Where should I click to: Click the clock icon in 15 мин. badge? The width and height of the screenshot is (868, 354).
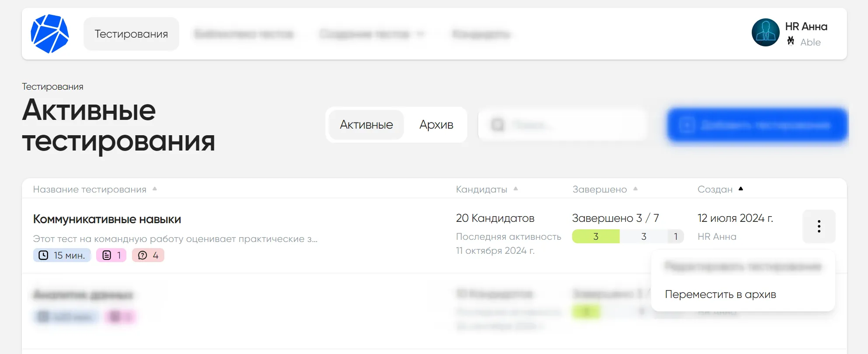pos(43,255)
